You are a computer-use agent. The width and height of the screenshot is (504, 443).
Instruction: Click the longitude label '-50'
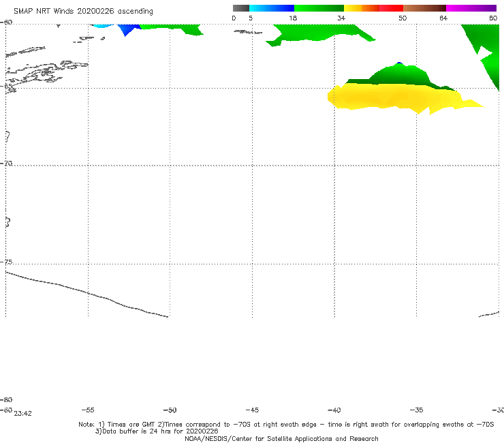(170, 410)
